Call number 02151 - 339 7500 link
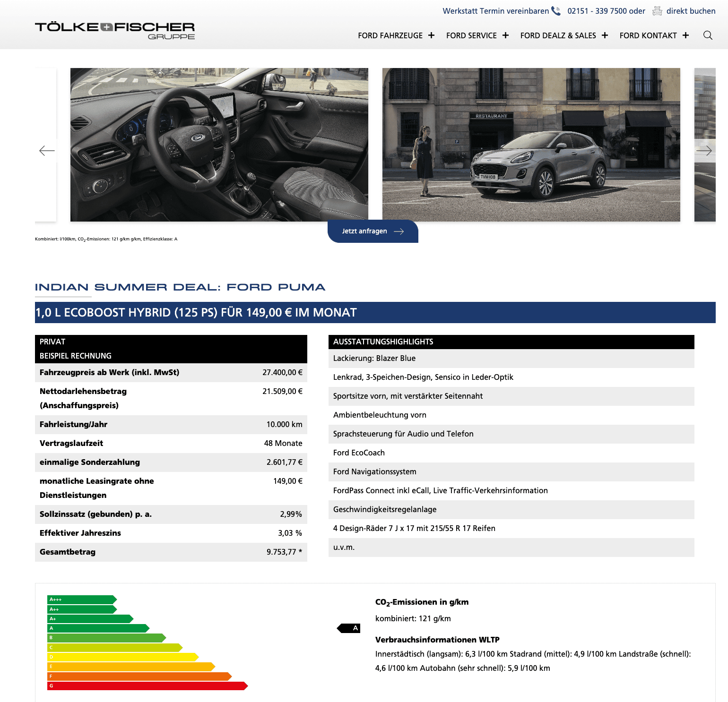Screen dimensions: 728x702 (x=598, y=11)
